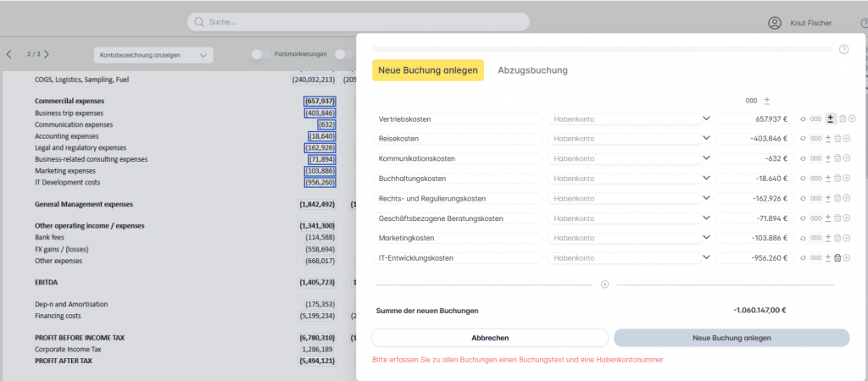Click the Suche search field

[x=359, y=22]
